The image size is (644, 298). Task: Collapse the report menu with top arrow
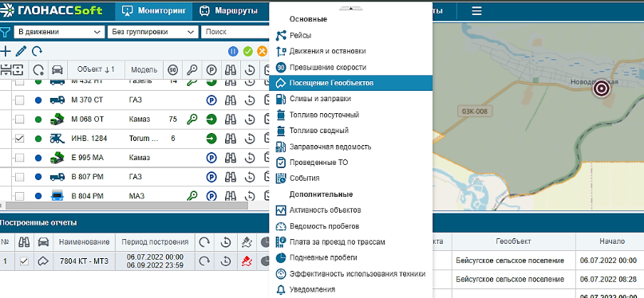coord(350,8)
